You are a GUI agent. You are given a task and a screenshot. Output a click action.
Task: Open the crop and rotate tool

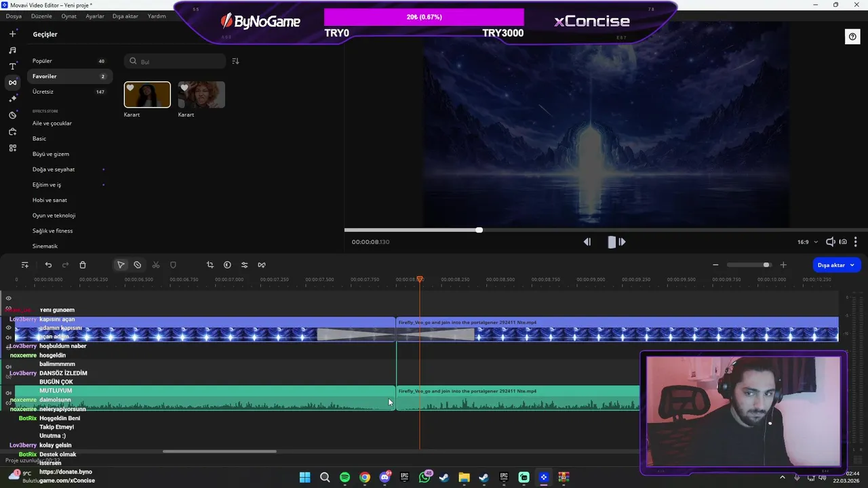coord(210,265)
